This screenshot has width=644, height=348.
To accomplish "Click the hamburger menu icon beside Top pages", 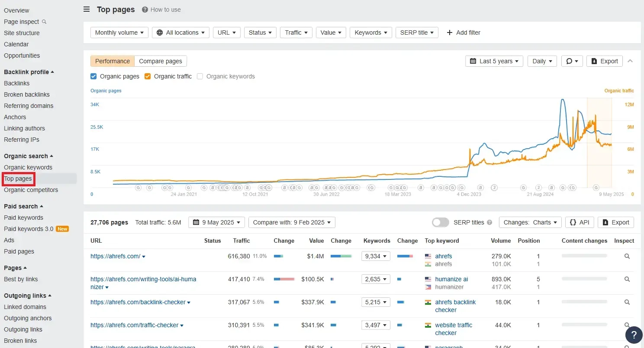I will coord(87,10).
